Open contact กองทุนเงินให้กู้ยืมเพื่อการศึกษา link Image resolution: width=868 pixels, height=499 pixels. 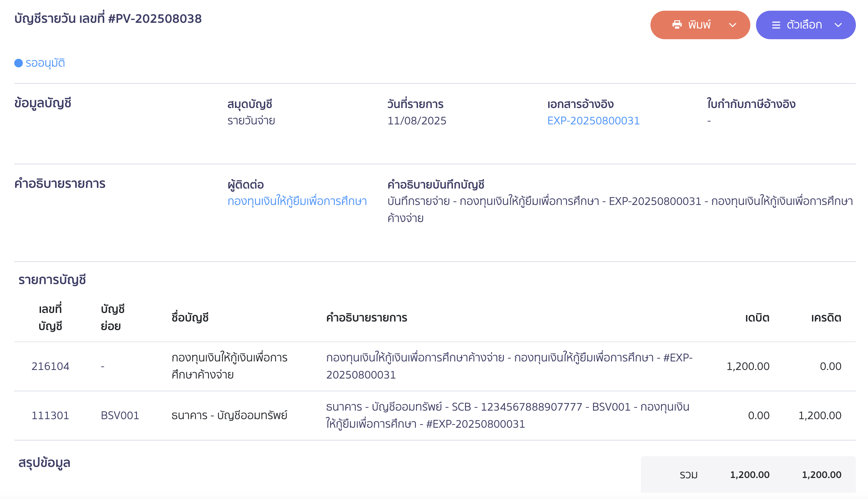297,201
